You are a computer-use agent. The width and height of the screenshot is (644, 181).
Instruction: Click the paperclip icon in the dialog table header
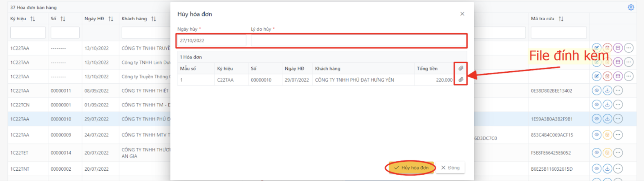[461, 68]
